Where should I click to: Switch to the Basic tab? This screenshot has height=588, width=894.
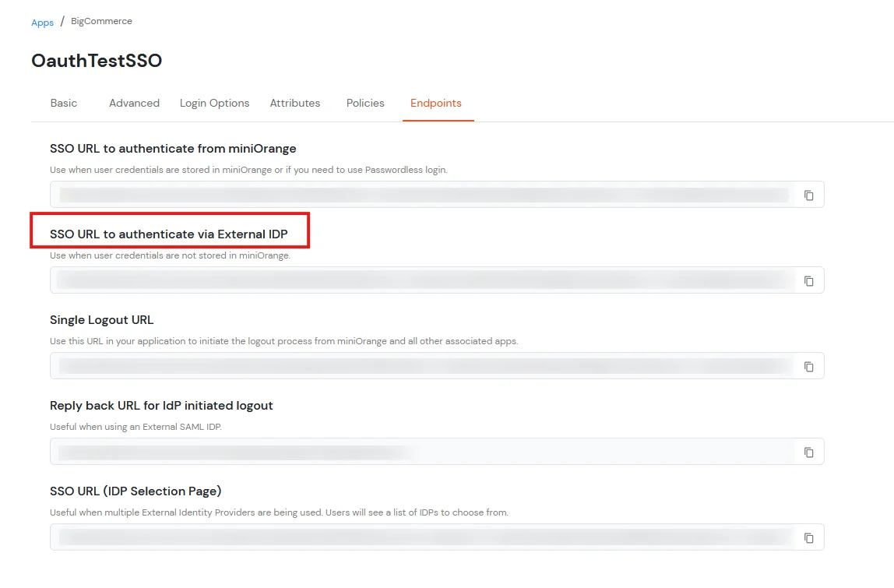63,103
